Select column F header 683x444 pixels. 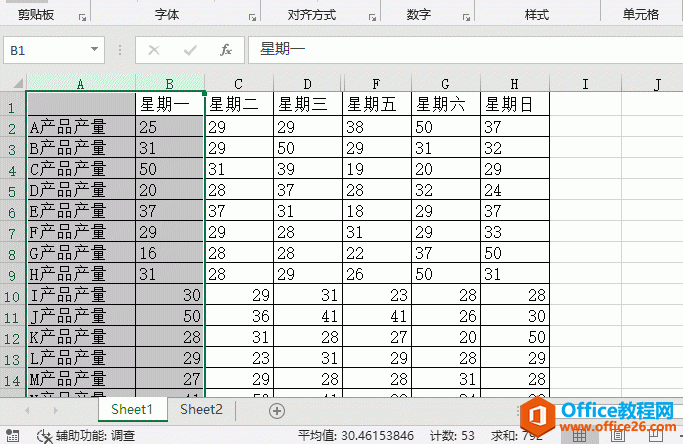(x=377, y=83)
